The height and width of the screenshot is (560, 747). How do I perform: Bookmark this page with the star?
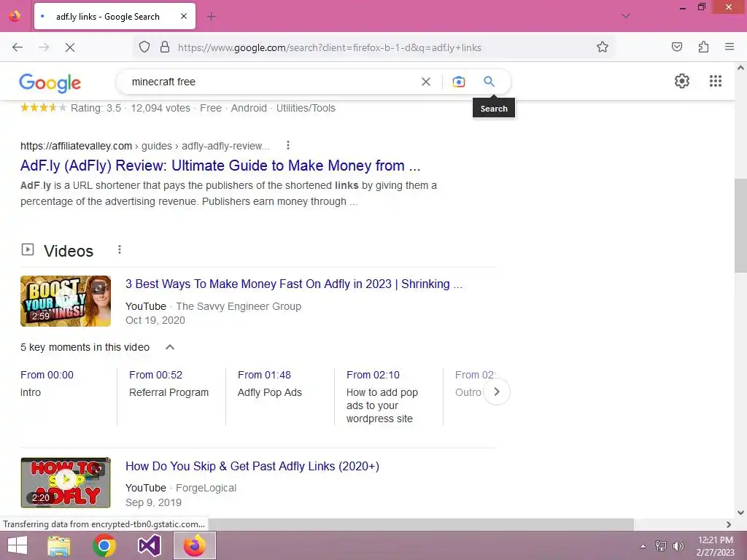point(602,47)
